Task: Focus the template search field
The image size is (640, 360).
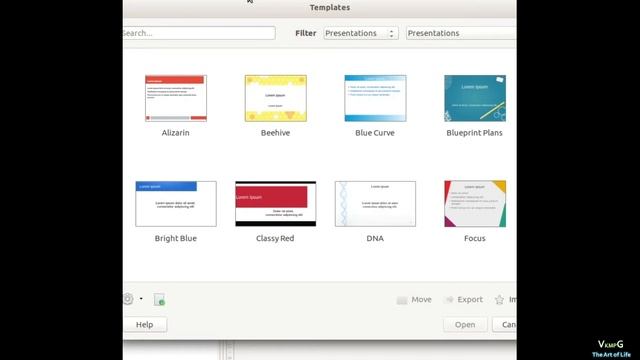Action: pyautogui.click(x=199, y=33)
